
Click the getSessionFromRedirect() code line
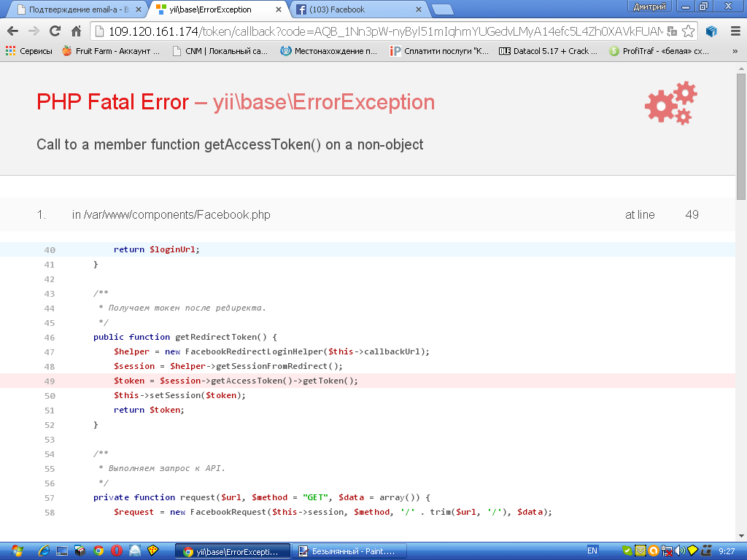(x=228, y=366)
